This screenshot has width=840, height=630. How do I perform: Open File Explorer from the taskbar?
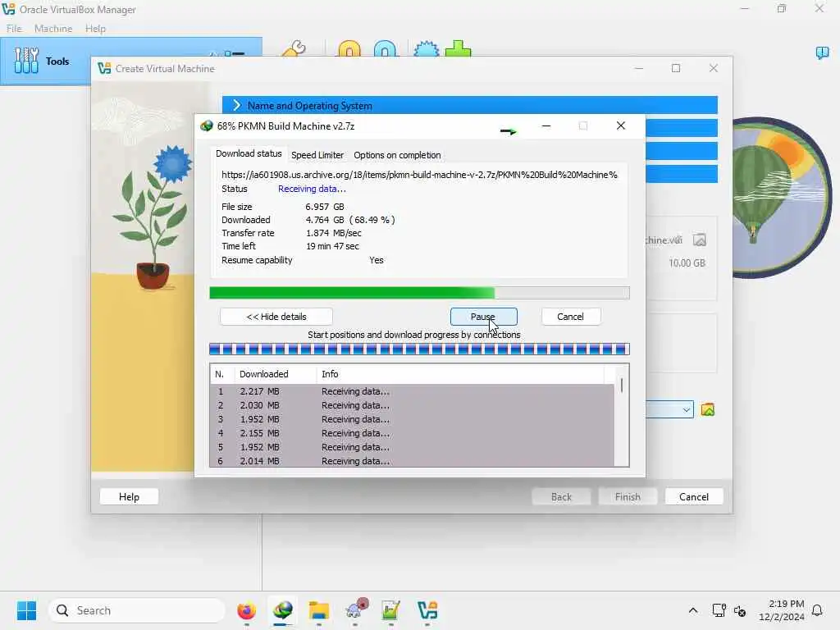(x=319, y=610)
